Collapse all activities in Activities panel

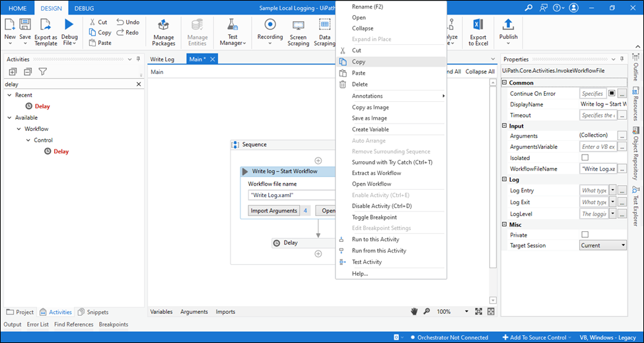point(28,72)
